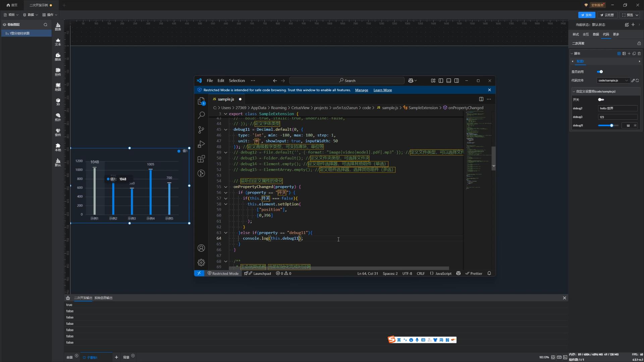The width and height of the screenshot is (644, 362).
Task: Click the debug11 slider handle
Action: [611, 126]
